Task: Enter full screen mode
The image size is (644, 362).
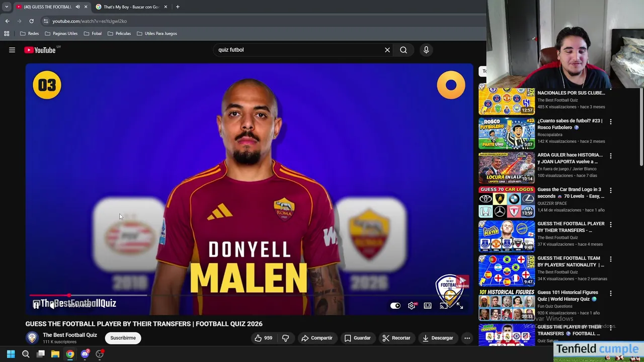Action: click(459, 306)
